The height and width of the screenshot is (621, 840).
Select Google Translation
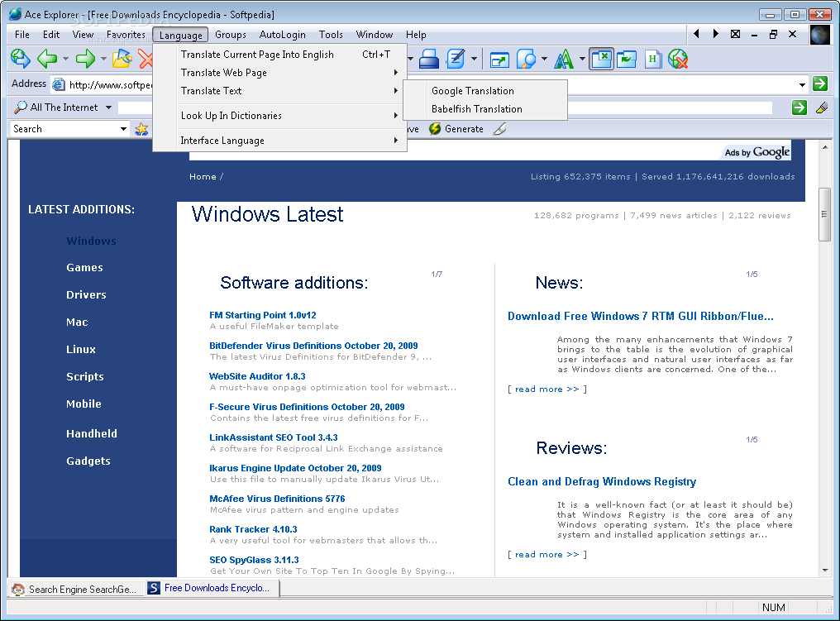(485, 91)
